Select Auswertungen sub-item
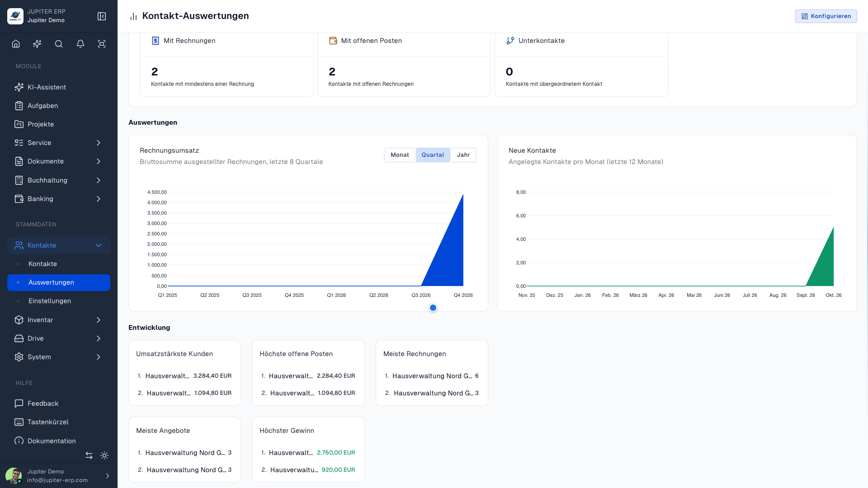868x488 pixels. [x=59, y=282]
